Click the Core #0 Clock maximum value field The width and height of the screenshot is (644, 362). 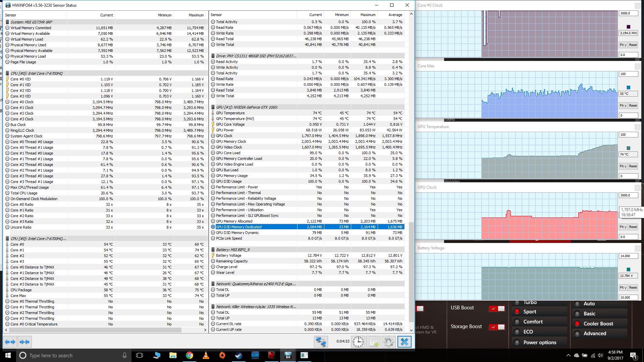pyautogui.click(x=628, y=13)
